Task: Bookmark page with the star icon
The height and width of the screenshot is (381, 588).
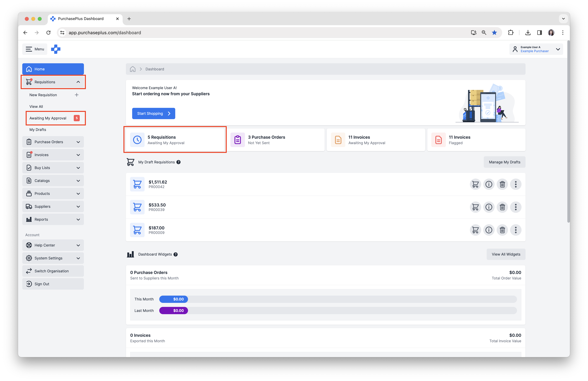Action: pyautogui.click(x=494, y=33)
